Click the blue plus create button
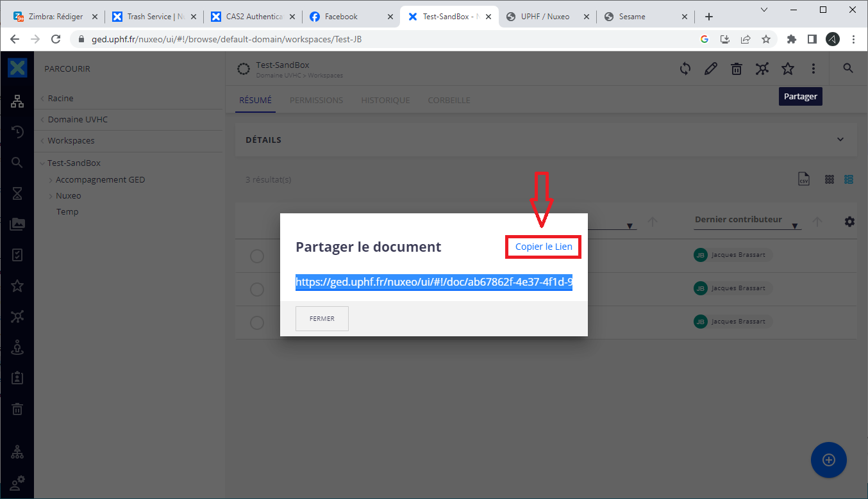 [x=828, y=460]
